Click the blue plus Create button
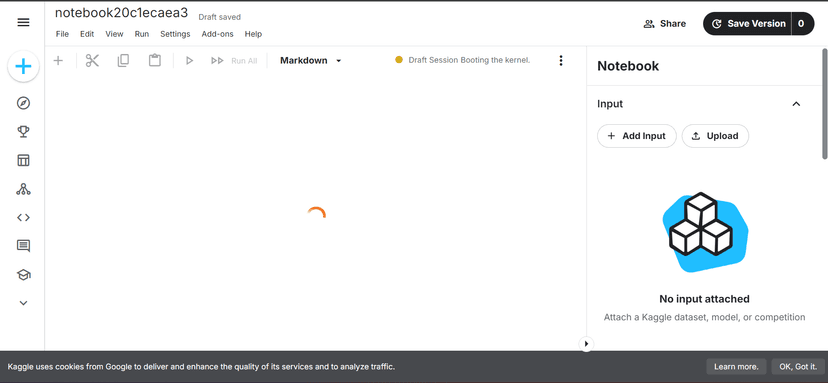 coord(23,67)
